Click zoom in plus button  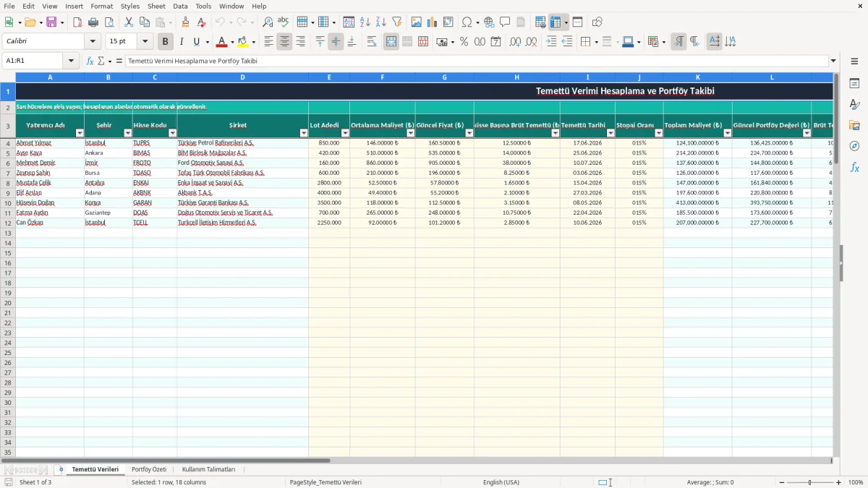[x=839, y=482]
